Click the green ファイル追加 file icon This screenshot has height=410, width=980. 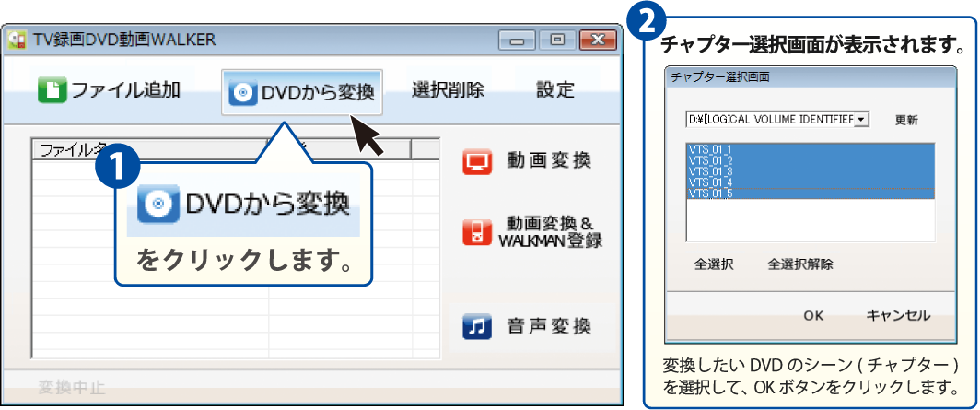(52, 90)
